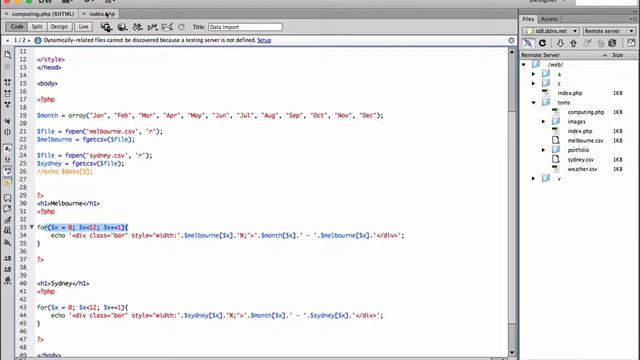Open File Management icon in document toolbar
640x360 pixels.
pos(138,27)
